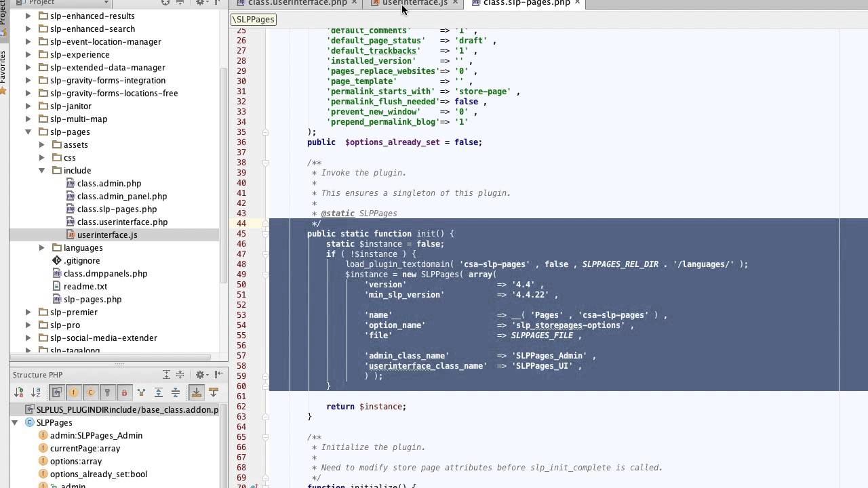Expand the slp-premier folder
This screenshot has width=868, height=488.
(28, 312)
